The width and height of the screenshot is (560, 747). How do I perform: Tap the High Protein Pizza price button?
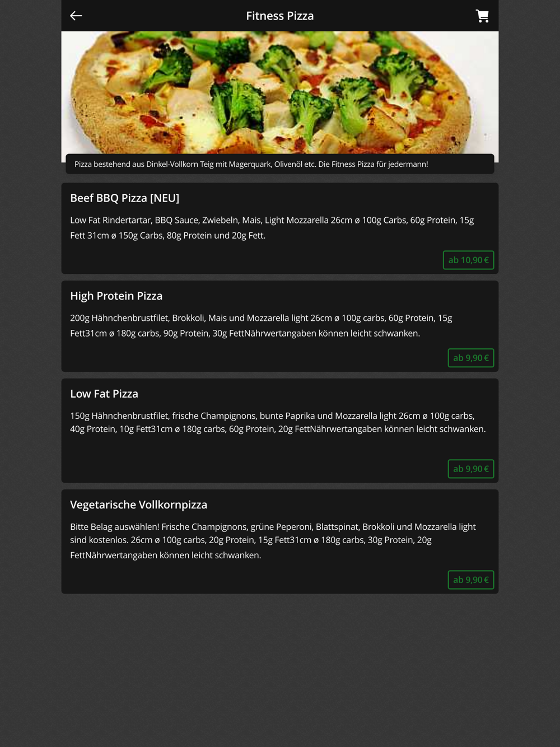(471, 358)
